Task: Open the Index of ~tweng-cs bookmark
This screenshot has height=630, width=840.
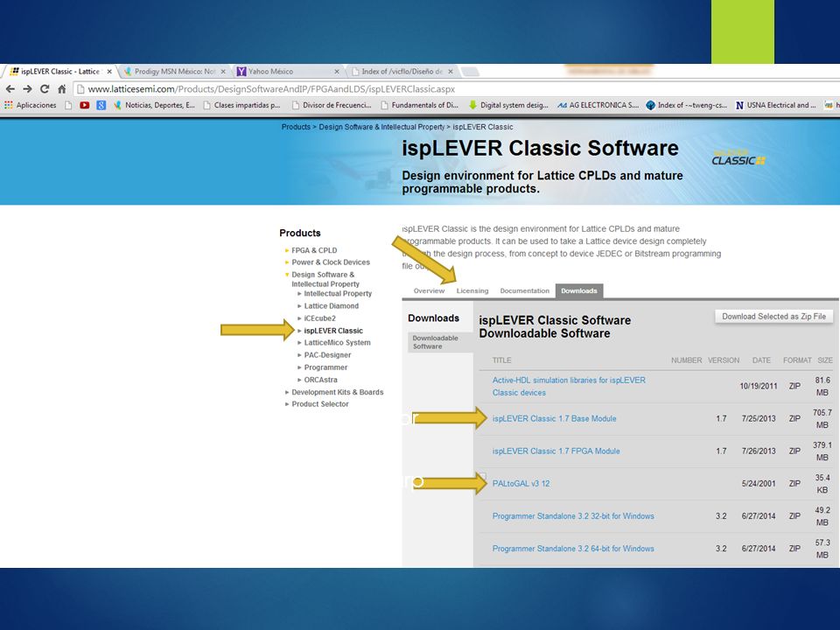Action: [x=686, y=105]
